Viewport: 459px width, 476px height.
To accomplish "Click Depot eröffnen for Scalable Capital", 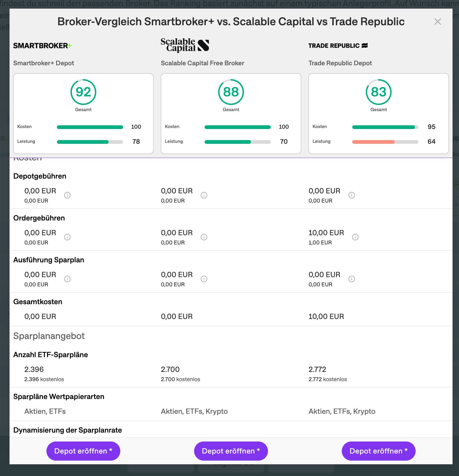I will (x=231, y=451).
